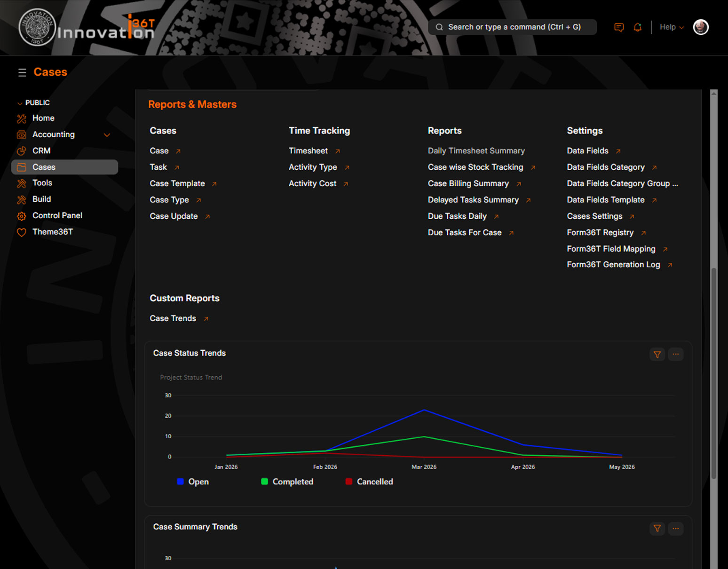The height and width of the screenshot is (569, 728).
Task: Click the arrow icon beside Timesheet
Action: click(x=338, y=151)
